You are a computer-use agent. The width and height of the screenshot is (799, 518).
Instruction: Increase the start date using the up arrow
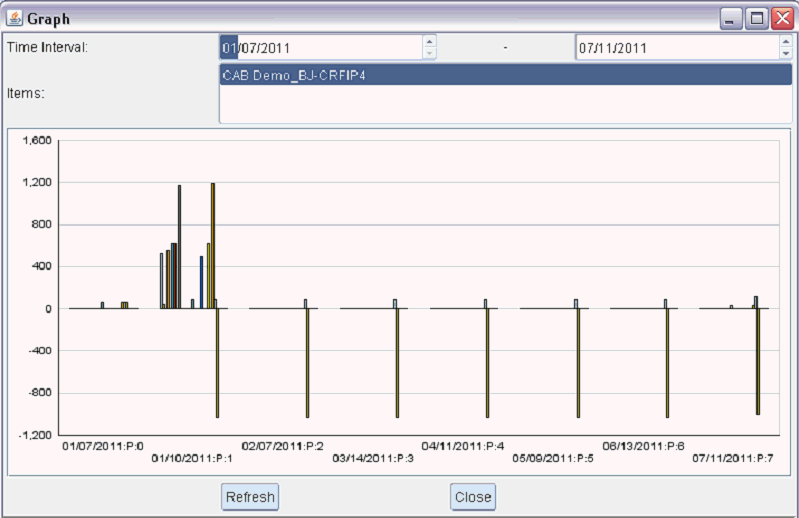(430, 42)
